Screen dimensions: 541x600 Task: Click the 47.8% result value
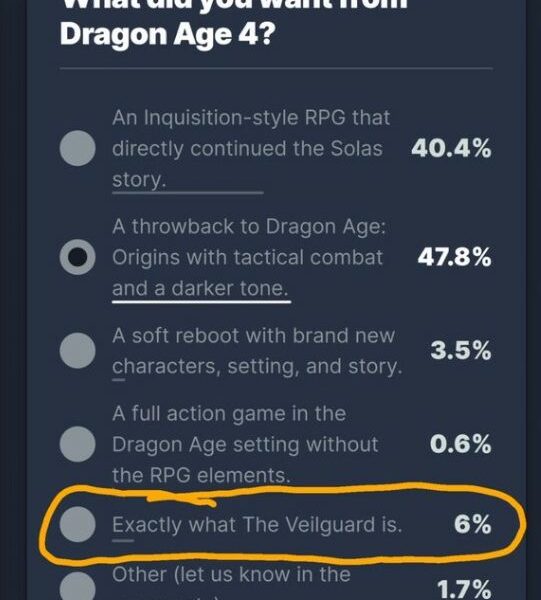pyautogui.click(x=454, y=257)
